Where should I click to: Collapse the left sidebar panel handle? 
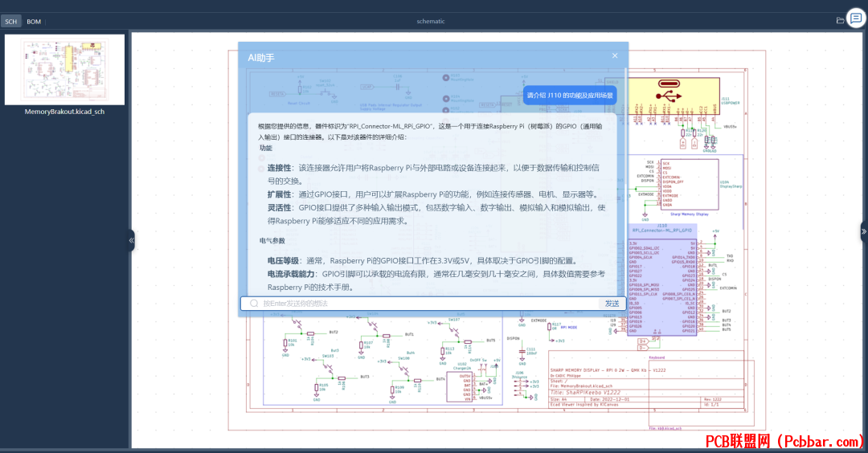131,241
